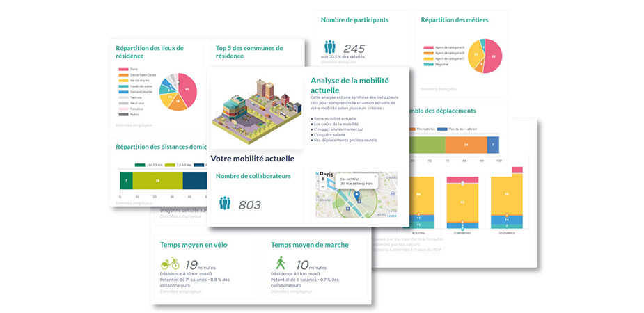This screenshot has width=644, height=313.
Task: Click the bicycle icon under Temps moyen en vélo
Action: coord(170,264)
